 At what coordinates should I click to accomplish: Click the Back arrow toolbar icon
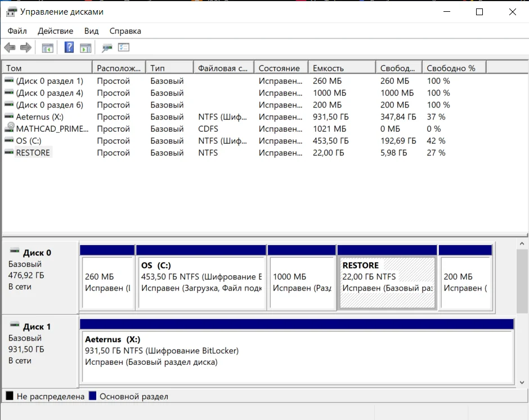click(10, 48)
